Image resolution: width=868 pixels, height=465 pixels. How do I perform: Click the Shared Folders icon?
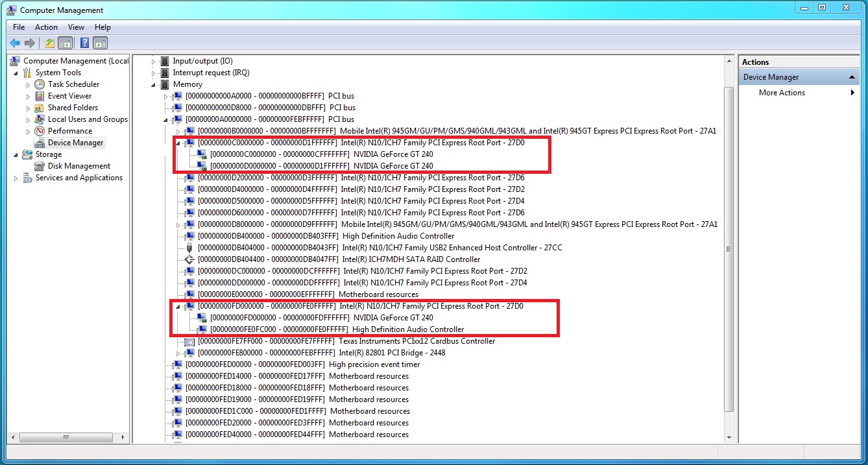click(x=40, y=108)
